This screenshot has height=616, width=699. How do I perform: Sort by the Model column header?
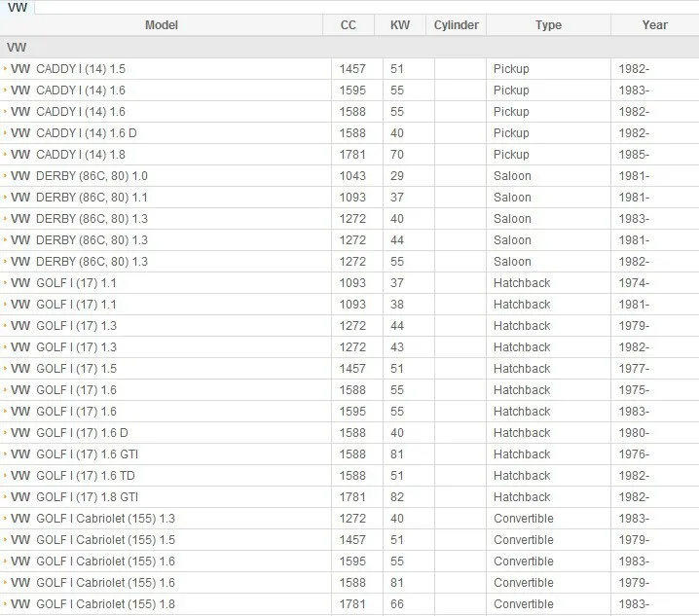pos(162,25)
